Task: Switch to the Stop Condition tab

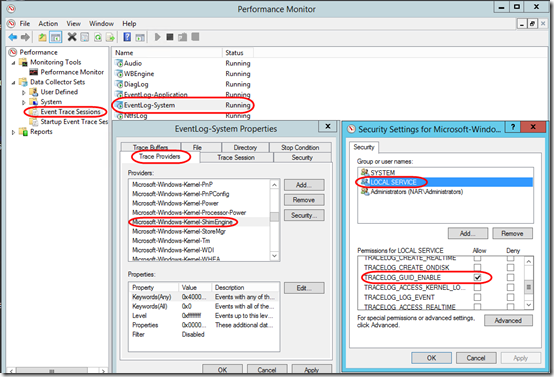Action: (300, 147)
